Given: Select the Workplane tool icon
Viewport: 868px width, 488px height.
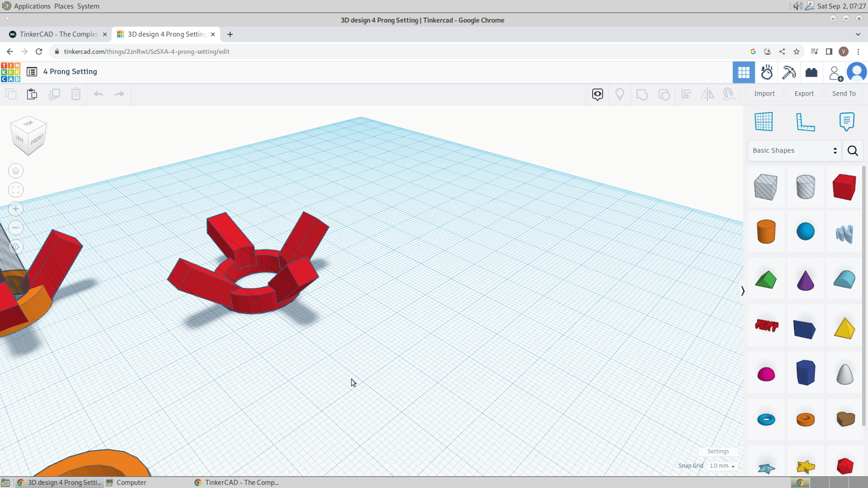Looking at the screenshot, I should [x=763, y=121].
